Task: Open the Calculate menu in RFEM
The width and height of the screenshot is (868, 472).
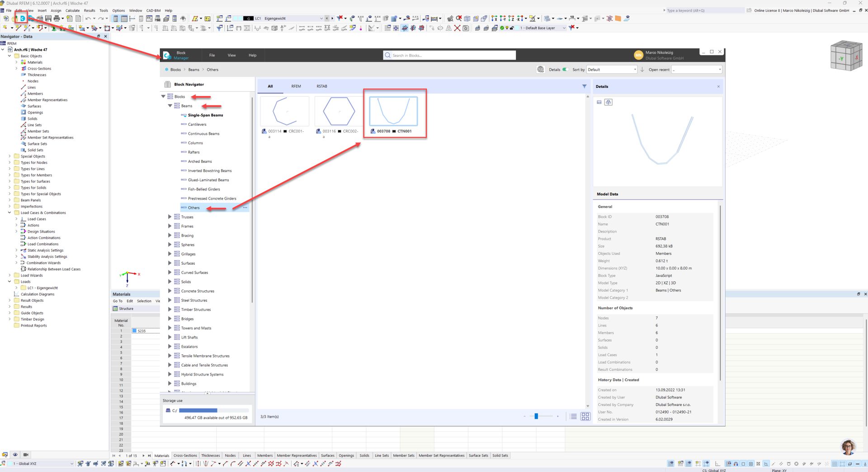Action: [x=72, y=10]
